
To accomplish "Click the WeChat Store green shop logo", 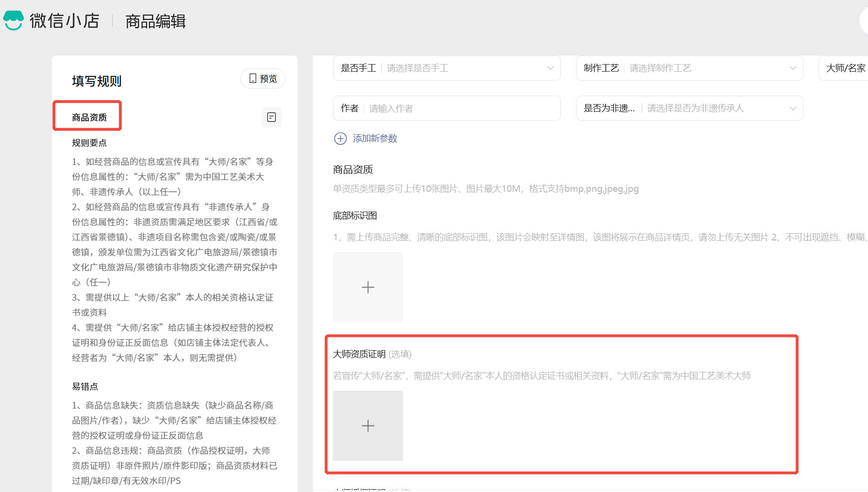I will coord(13,20).
